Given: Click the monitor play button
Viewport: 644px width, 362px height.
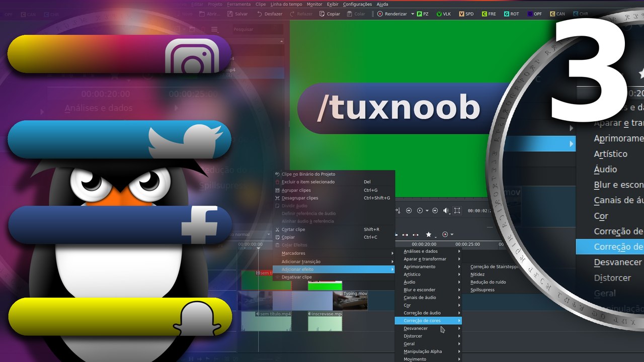Looking at the screenshot, I should point(420,211).
